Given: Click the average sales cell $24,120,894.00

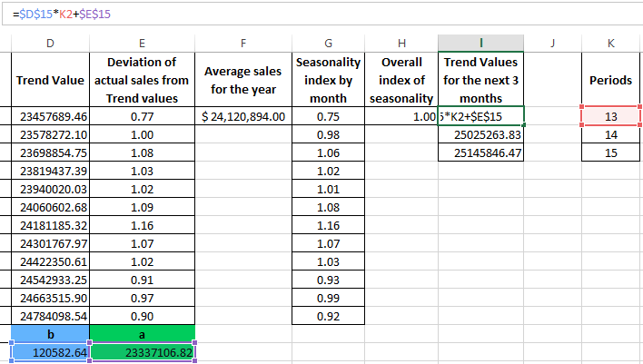Looking at the screenshot, I should pos(243,117).
